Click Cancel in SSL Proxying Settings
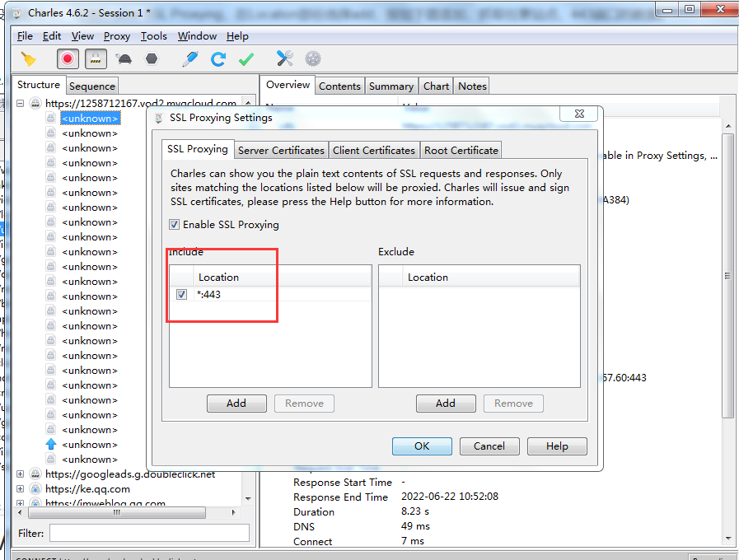Image resolution: width=739 pixels, height=560 pixels. [489, 446]
